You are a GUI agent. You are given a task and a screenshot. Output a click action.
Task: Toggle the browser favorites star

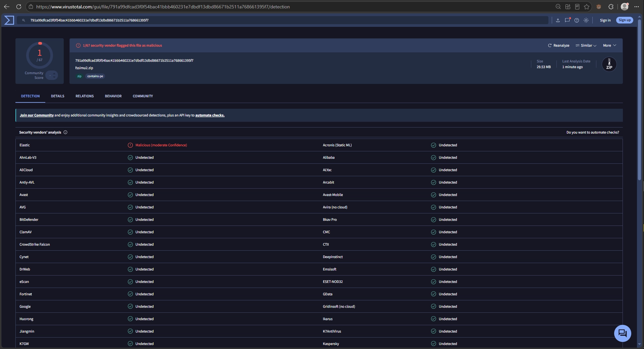587,7
